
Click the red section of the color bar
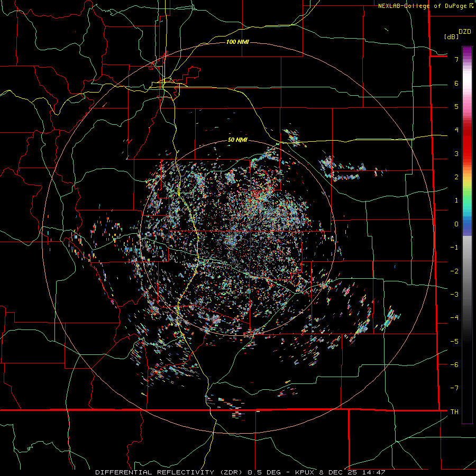(x=467, y=143)
